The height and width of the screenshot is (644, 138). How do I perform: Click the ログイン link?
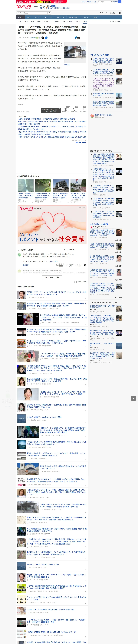42,8
